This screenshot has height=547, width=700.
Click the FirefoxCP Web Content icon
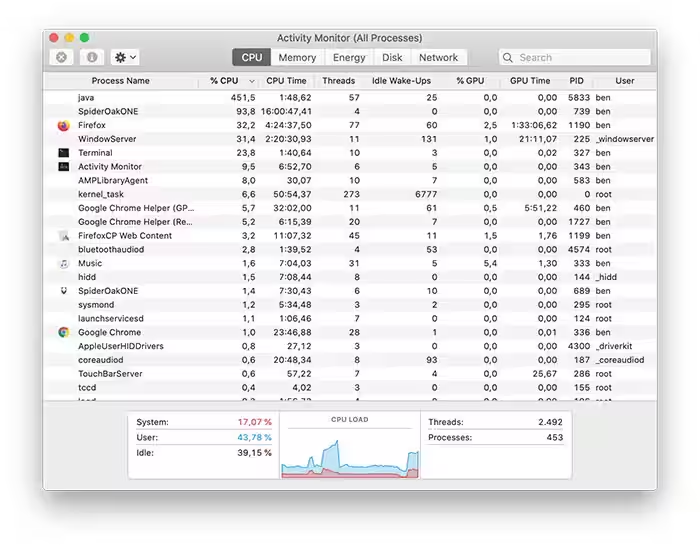pos(64,236)
